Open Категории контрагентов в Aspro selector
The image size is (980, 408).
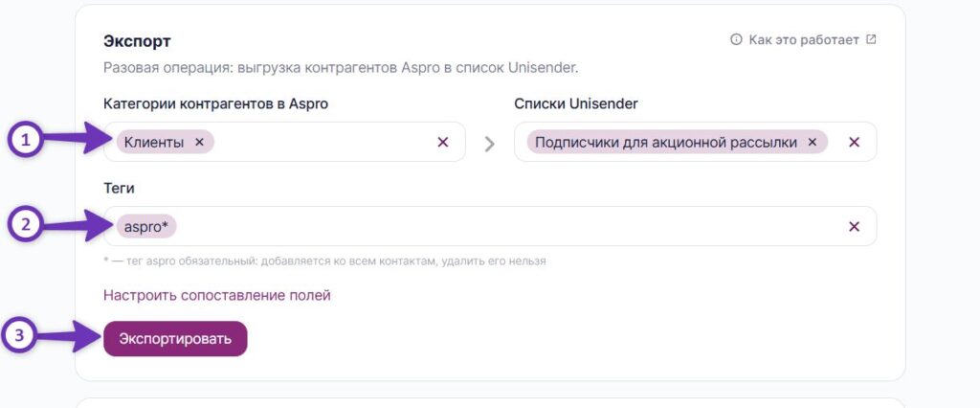click(x=284, y=142)
